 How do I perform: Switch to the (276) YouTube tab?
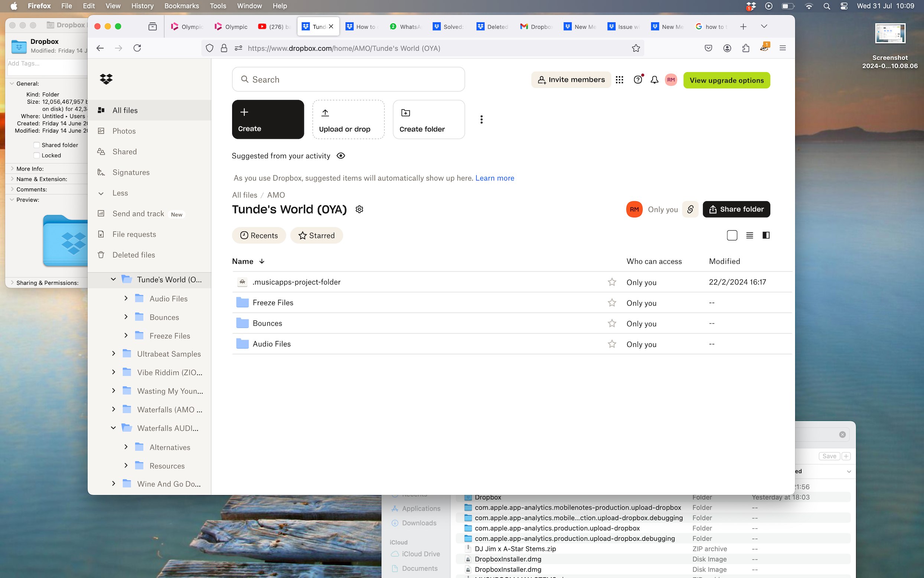click(x=275, y=26)
